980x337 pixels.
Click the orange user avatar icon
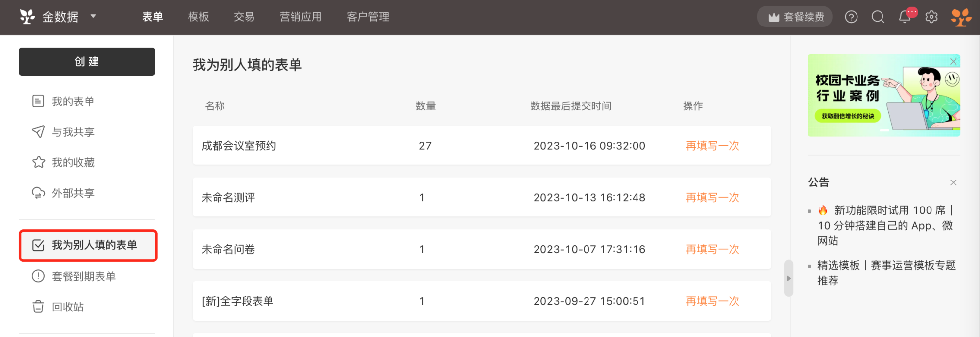(x=961, y=17)
